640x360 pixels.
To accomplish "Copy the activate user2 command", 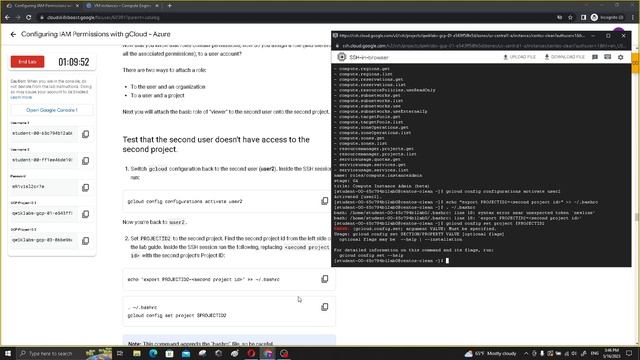I will click(x=324, y=201).
